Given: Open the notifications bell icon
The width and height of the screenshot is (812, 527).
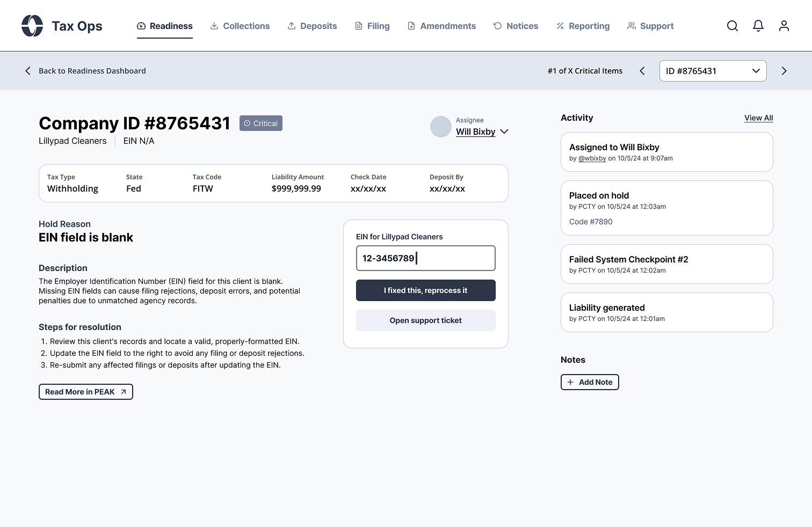Looking at the screenshot, I should pyautogui.click(x=758, y=26).
